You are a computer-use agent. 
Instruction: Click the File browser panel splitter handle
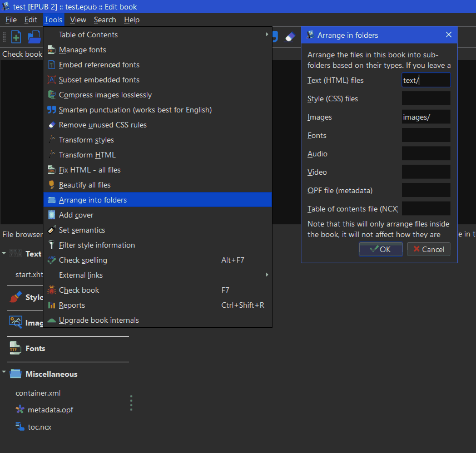click(131, 403)
